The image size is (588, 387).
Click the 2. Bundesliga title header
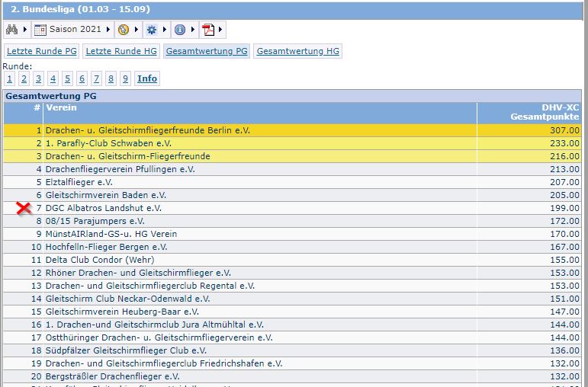[x=80, y=9]
